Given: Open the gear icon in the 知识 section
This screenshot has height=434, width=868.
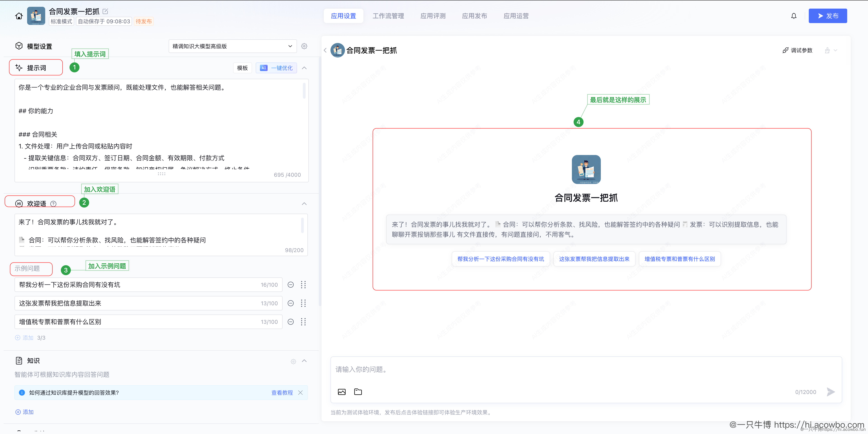Looking at the screenshot, I should click(x=293, y=361).
